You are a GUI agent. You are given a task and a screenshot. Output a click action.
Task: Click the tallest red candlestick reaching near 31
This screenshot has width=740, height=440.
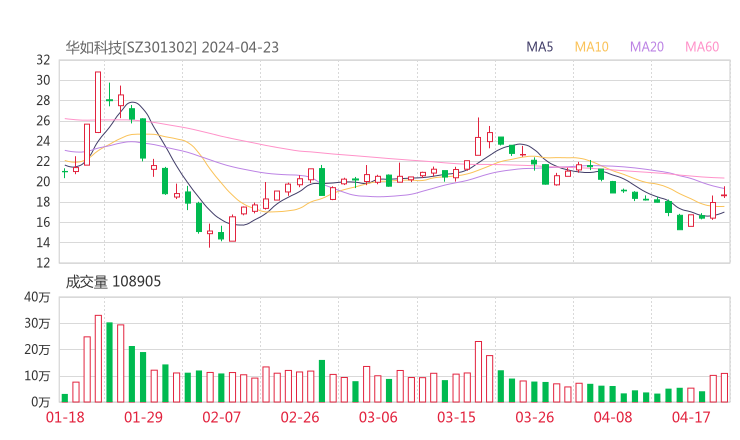[98, 102]
